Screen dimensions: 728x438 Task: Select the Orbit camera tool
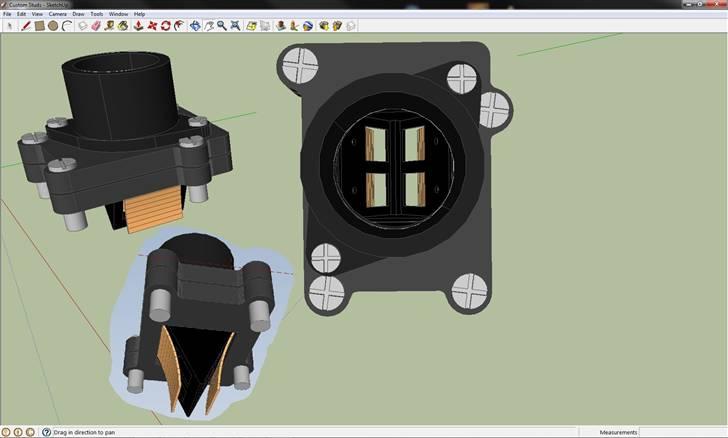195,25
